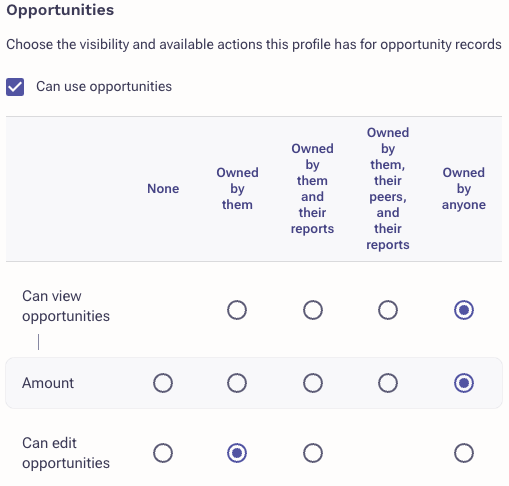Image resolution: width=509 pixels, height=486 pixels.
Task: Click the Opportunities section heading
Action: [x=60, y=10]
